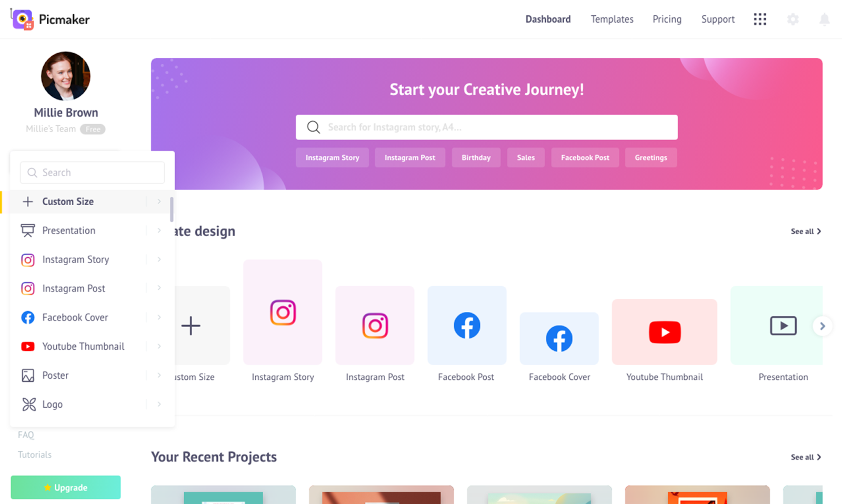Select the Youtube Thumbnail design card

click(x=665, y=332)
